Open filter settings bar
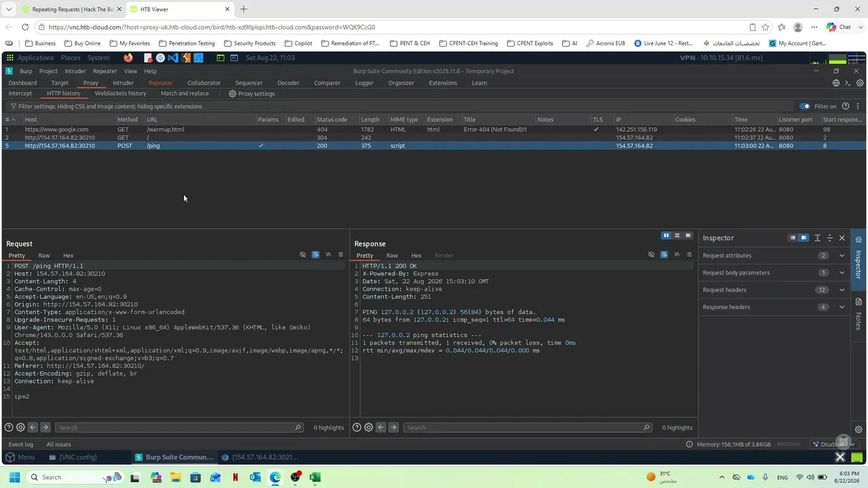The height and width of the screenshot is (488, 868). [x=400, y=106]
